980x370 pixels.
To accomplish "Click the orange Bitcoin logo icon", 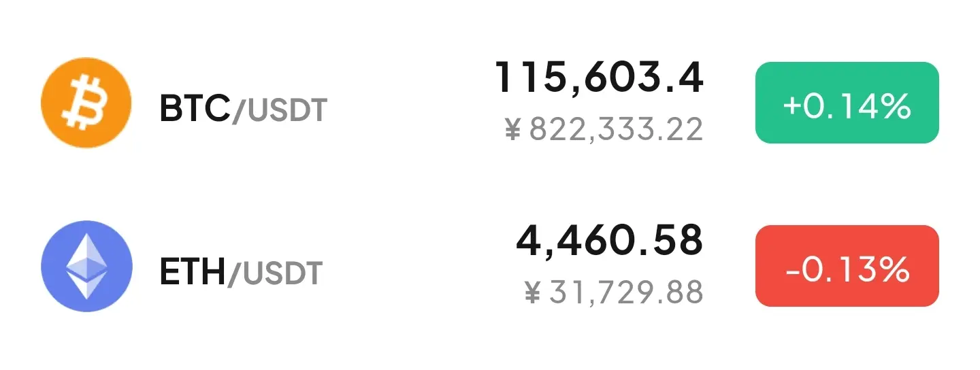I will click(86, 103).
